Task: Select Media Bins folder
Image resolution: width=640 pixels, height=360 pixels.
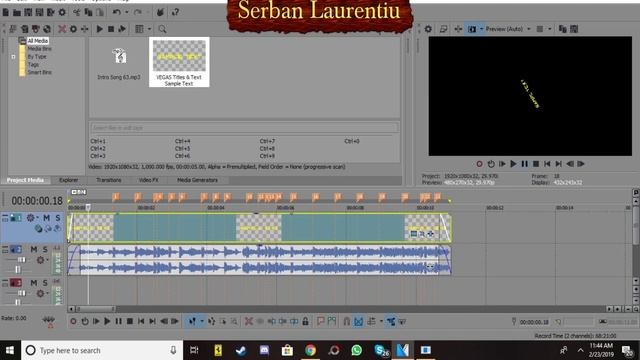Action: (39, 49)
